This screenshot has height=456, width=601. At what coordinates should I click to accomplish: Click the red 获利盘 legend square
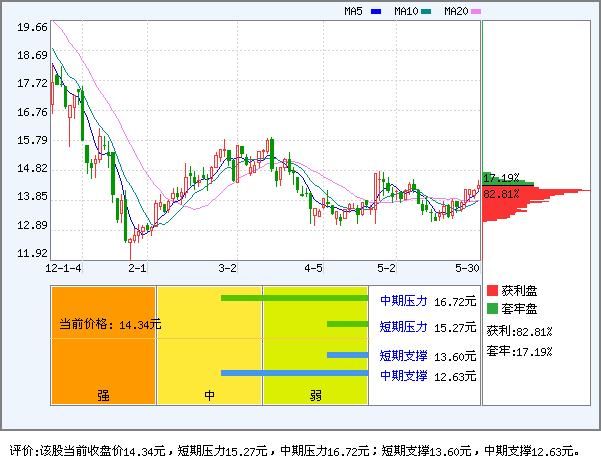pyautogui.click(x=492, y=290)
